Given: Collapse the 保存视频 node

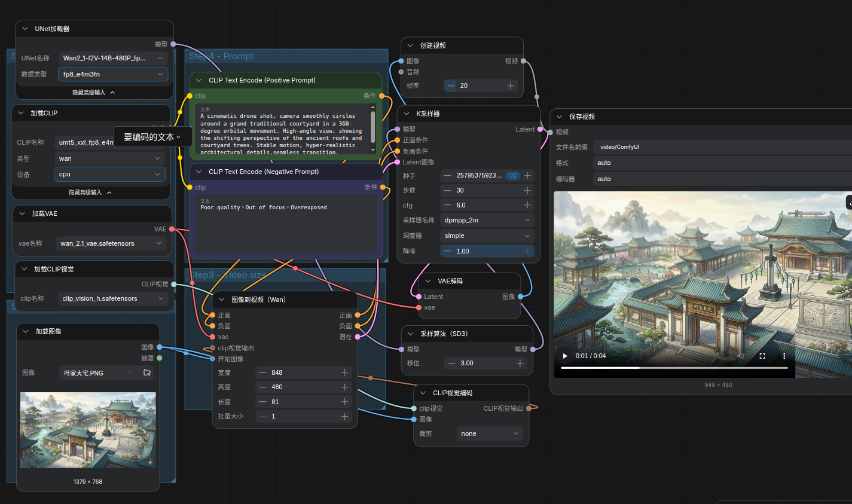Looking at the screenshot, I should 560,117.
